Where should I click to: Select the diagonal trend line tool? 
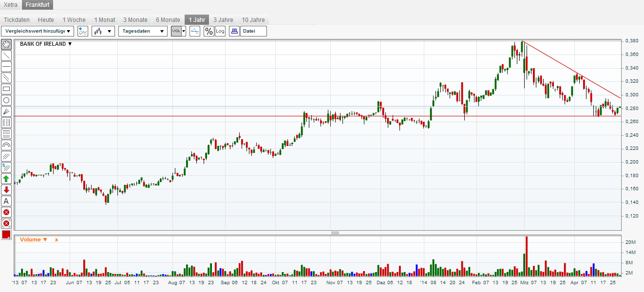6,55
